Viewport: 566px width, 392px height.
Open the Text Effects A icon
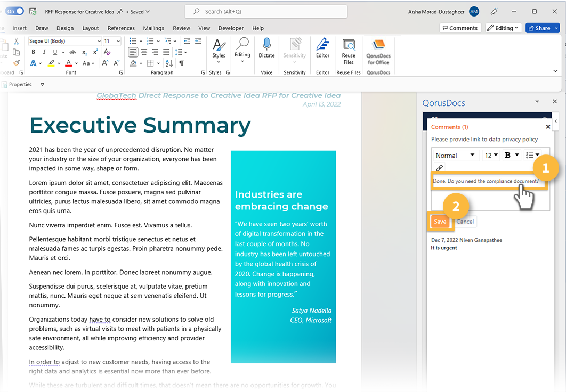[33, 63]
